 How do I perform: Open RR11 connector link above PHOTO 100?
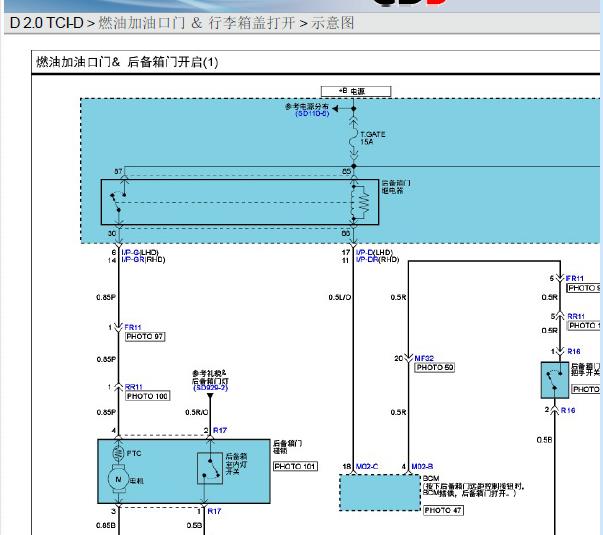[134, 387]
